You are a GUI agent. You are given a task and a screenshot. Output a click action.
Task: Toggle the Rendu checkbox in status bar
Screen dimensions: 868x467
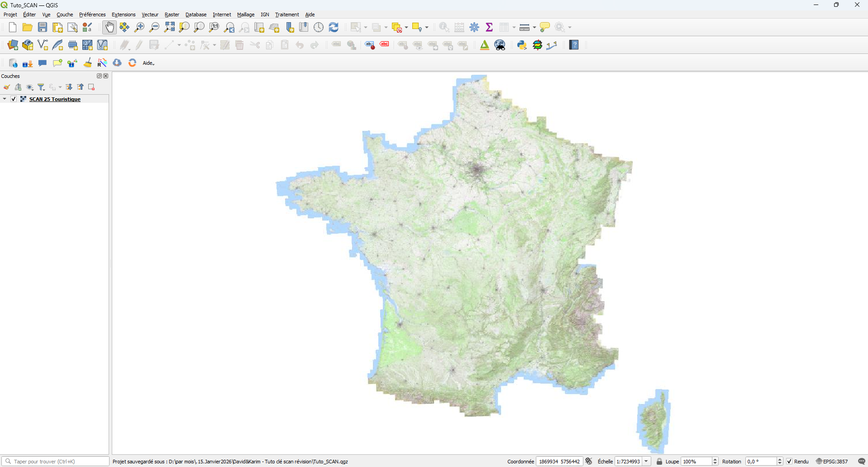tap(790, 461)
